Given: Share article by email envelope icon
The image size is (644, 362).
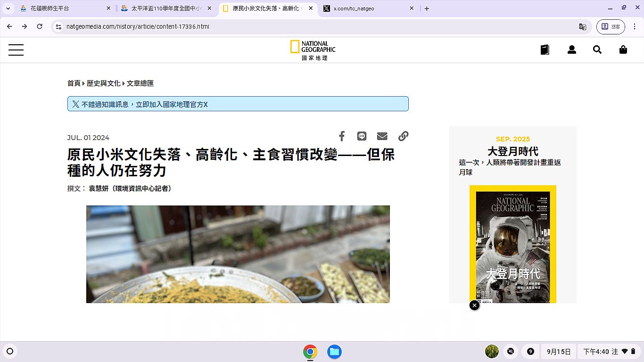Looking at the screenshot, I should [382, 136].
